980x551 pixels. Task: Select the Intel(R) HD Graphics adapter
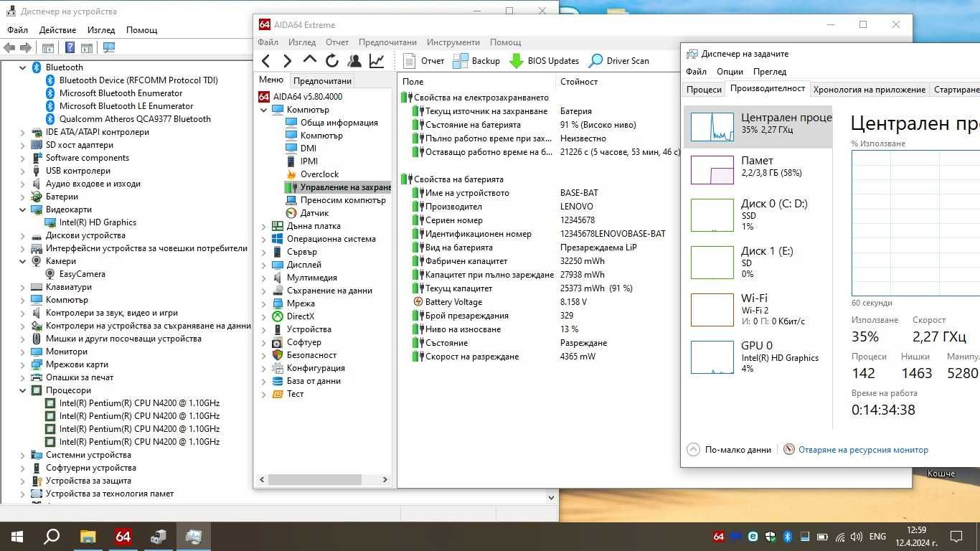click(98, 222)
